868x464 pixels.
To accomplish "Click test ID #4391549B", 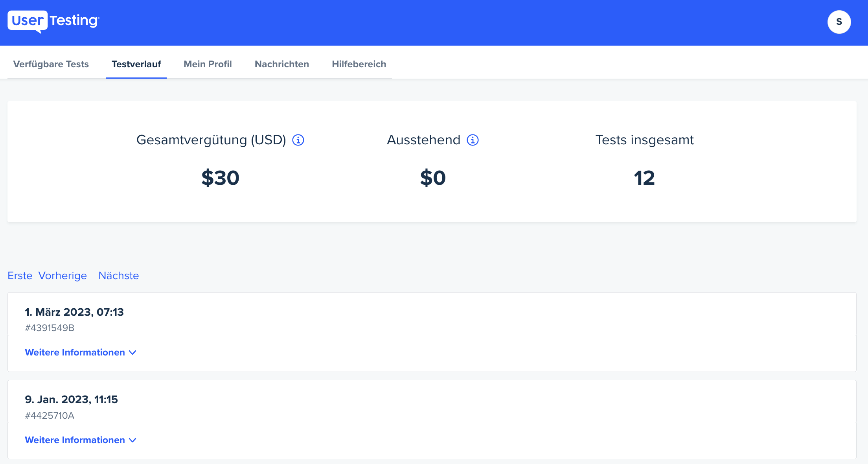I will tap(50, 328).
